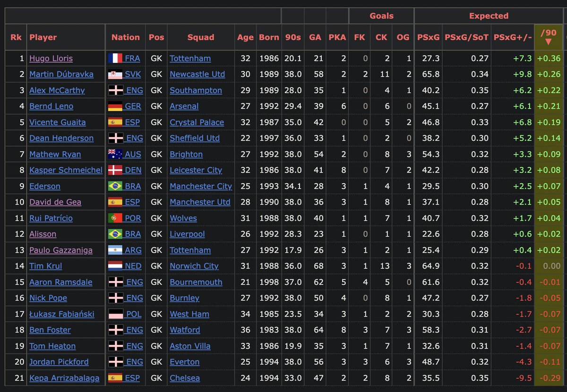The width and height of the screenshot is (567, 392).
Task: Open Aaron Ramsdale player link
Action: pyautogui.click(x=61, y=282)
